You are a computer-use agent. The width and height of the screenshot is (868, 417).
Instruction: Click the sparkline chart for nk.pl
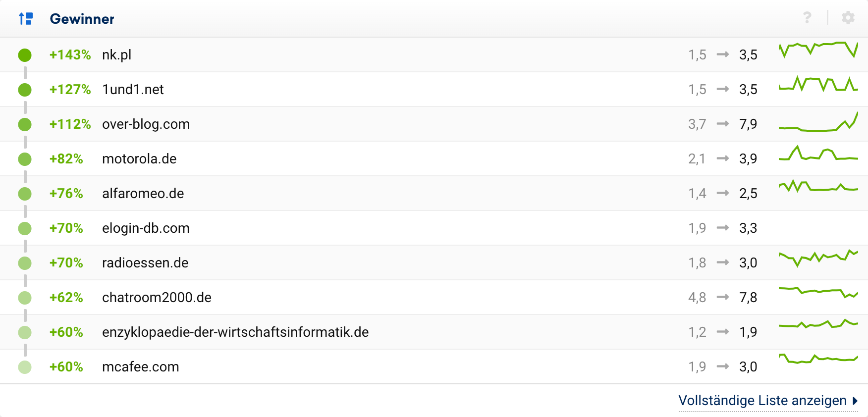818,50
